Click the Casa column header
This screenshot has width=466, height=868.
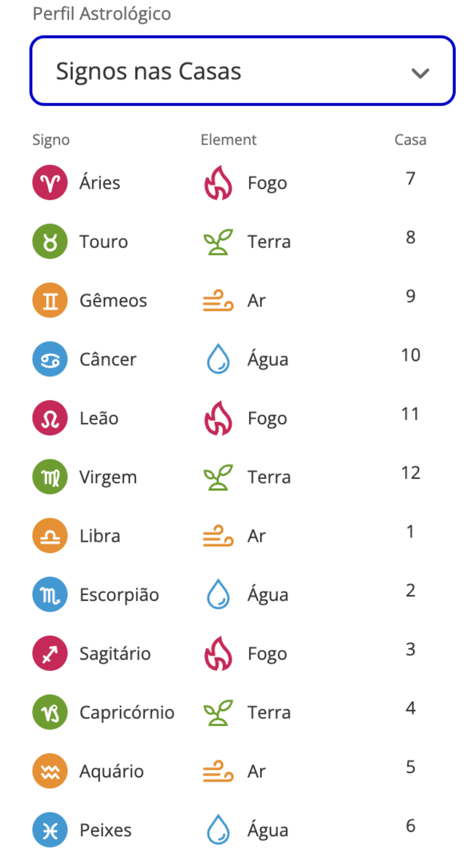coord(410,140)
